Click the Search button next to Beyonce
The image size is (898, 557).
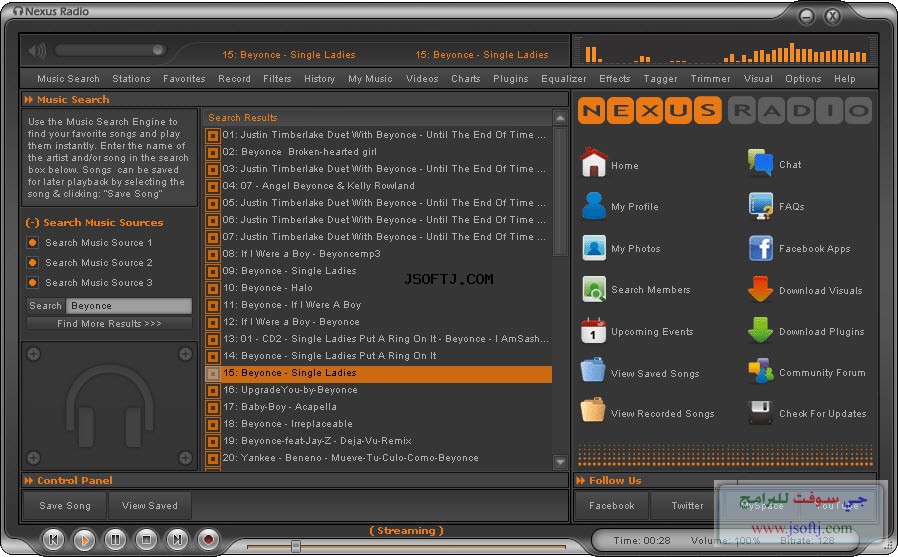tap(45, 306)
